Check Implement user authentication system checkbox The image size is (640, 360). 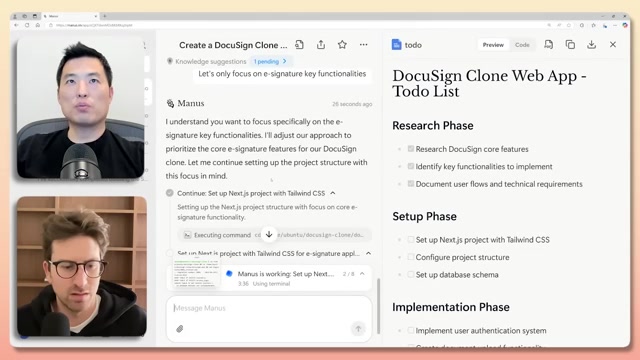pyautogui.click(x=411, y=331)
